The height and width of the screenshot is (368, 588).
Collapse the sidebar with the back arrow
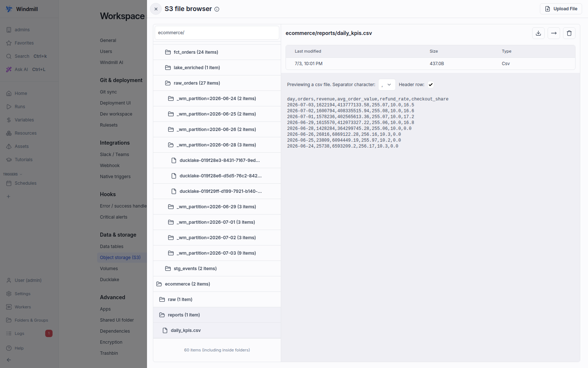9,360
